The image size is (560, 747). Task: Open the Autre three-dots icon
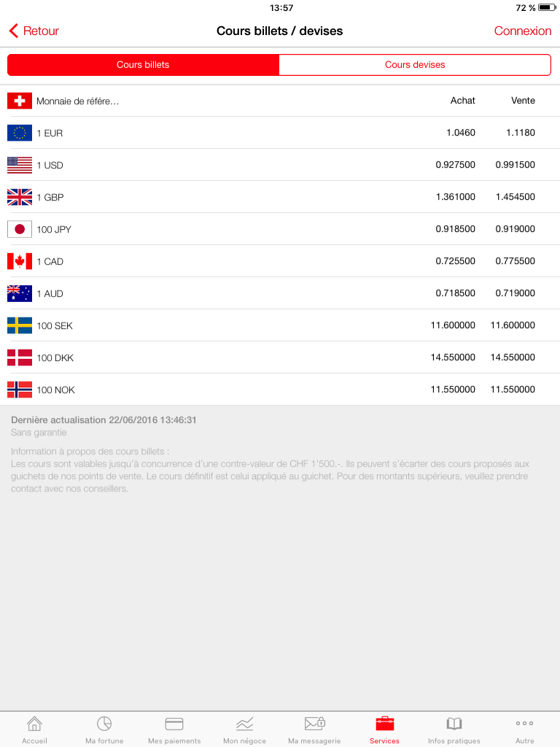tap(524, 724)
